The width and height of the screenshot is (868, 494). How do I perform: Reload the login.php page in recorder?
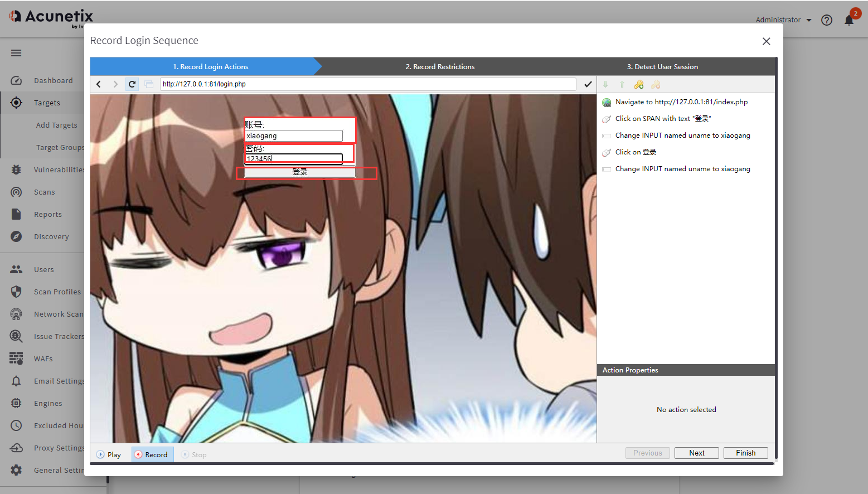132,84
